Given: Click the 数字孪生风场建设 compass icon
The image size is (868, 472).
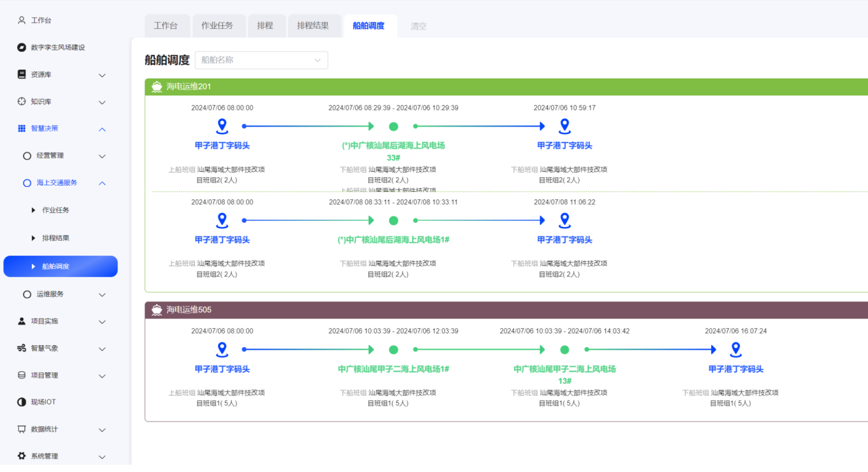Looking at the screenshot, I should (22, 48).
